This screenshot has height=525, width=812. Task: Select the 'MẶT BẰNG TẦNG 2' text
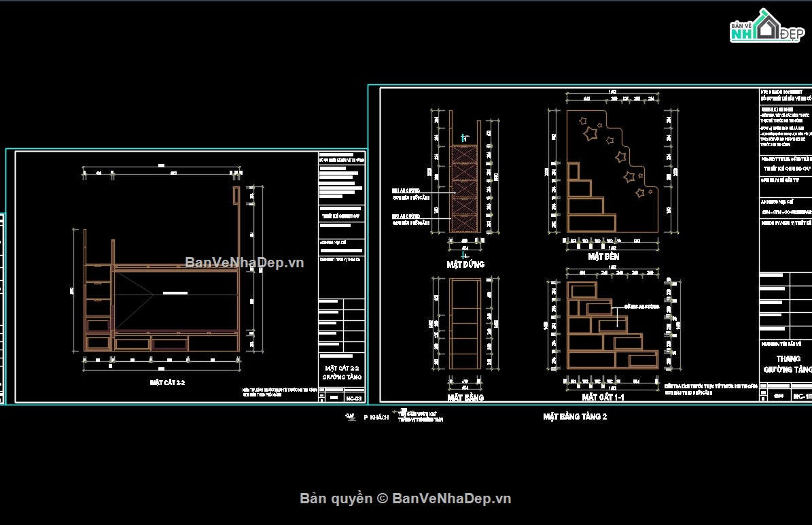point(575,416)
